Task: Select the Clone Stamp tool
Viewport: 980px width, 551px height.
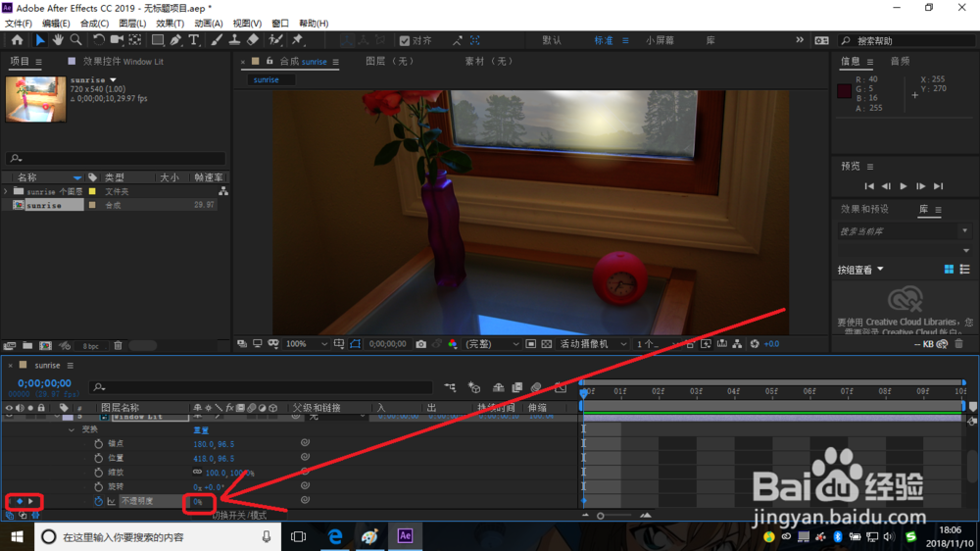Action: coord(234,40)
